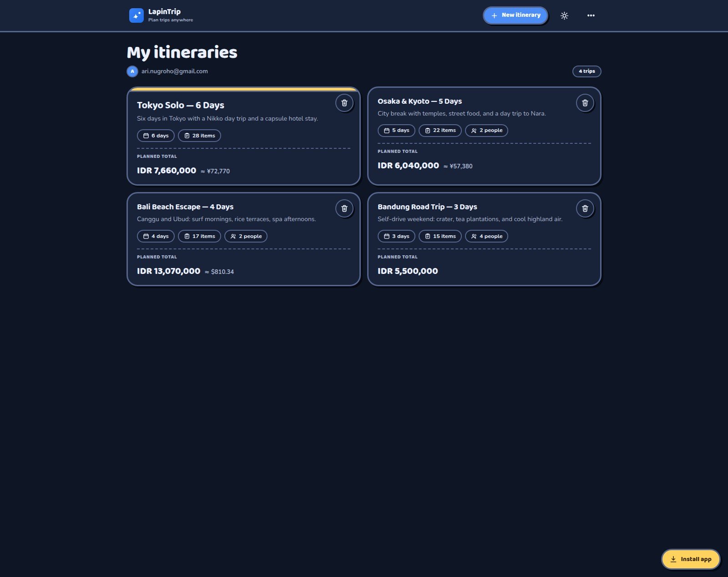Click the 5 days chip on Osaka & Kyoto
This screenshot has width=728, height=577.
(396, 131)
